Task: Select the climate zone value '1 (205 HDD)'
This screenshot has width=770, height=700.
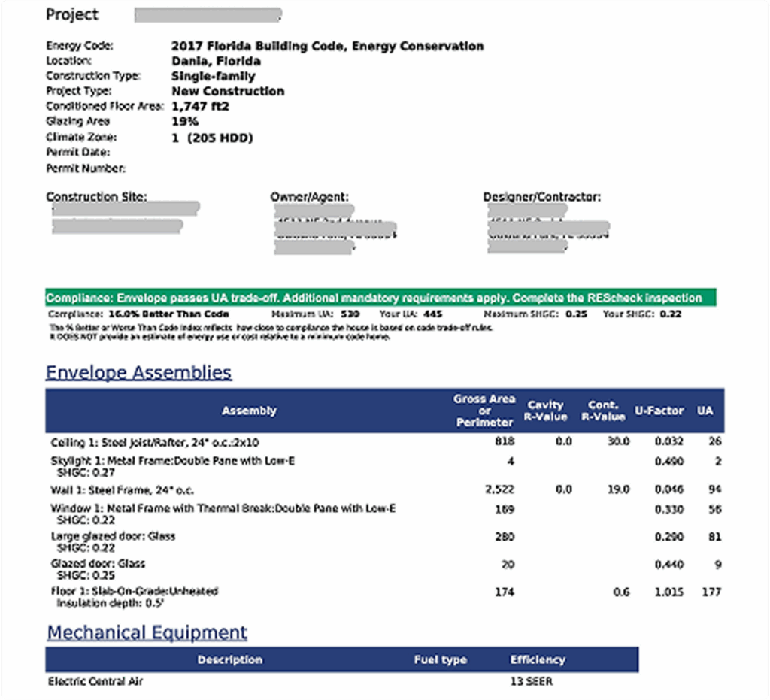Action: (212, 138)
